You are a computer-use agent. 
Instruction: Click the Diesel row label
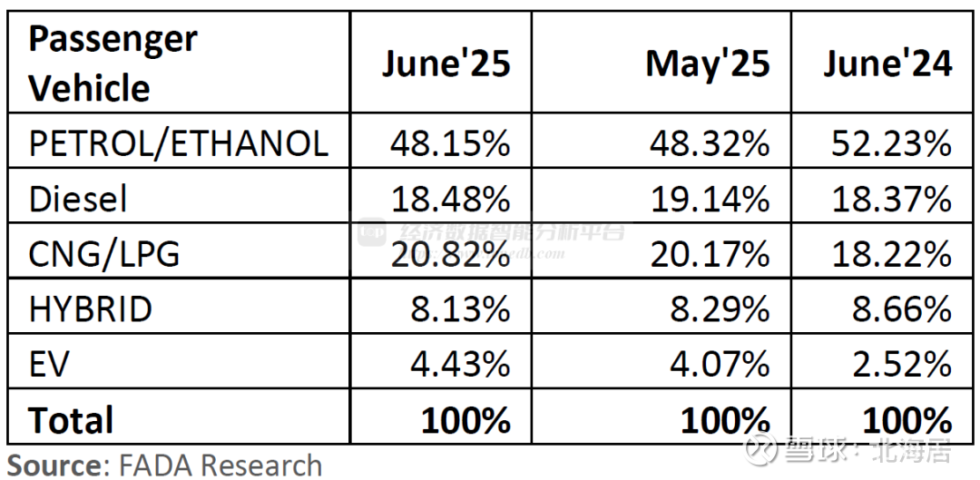[78, 199]
